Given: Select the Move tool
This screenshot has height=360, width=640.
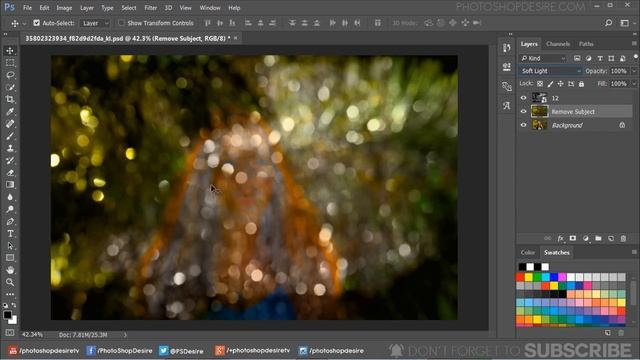Looking at the screenshot, I should click(10, 51).
